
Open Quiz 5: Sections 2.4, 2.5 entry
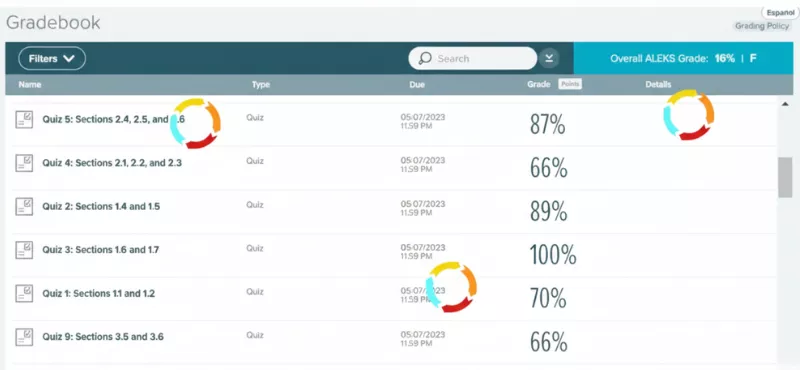[113, 119]
